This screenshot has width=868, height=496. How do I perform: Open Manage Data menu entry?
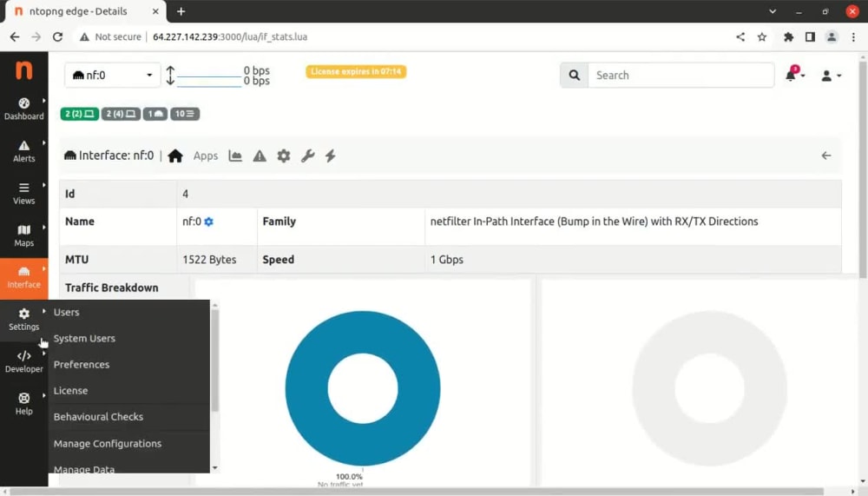coord(84,469)
